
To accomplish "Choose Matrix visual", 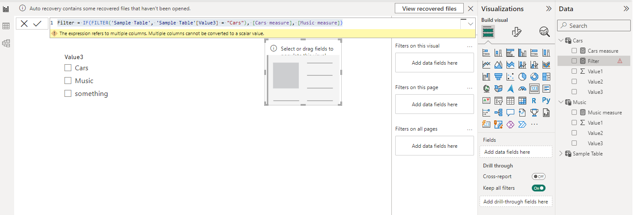I will (522, 101).
